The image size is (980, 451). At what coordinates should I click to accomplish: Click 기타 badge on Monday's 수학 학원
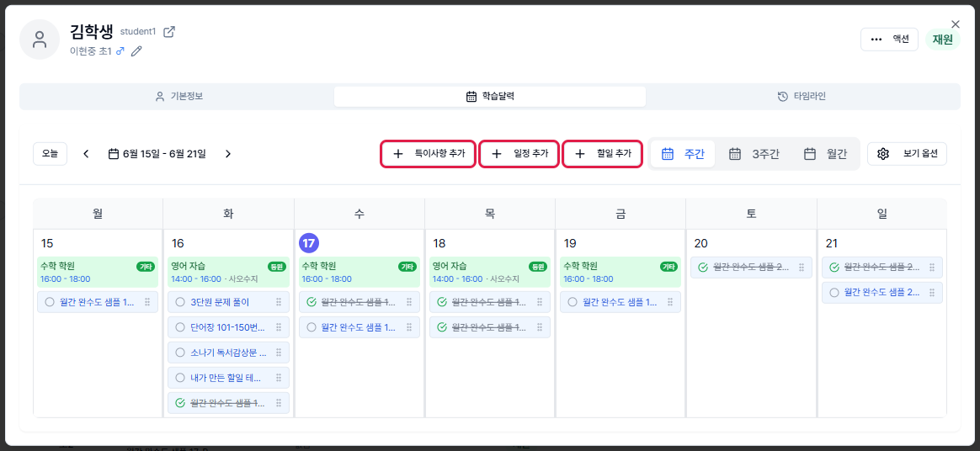(x=146, y=267)
